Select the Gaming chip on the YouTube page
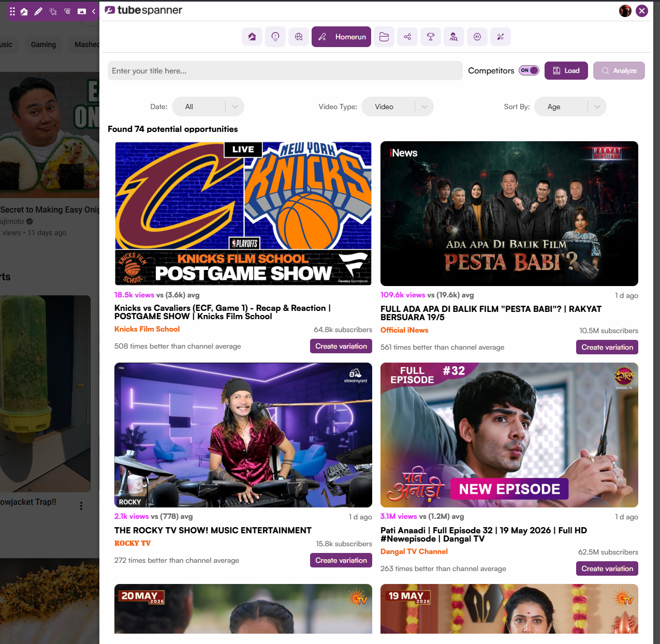The height and width of the screenshot is (644, 660). pos(43,44)
